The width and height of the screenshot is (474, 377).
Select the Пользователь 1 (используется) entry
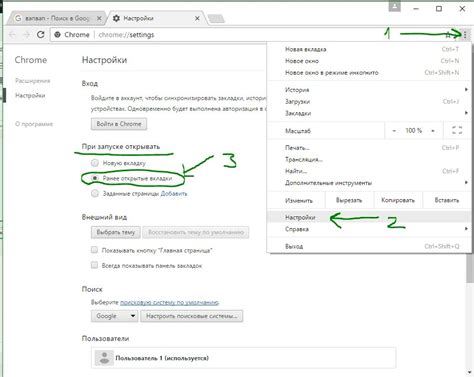pyautogui.click(x=244, y=358)
